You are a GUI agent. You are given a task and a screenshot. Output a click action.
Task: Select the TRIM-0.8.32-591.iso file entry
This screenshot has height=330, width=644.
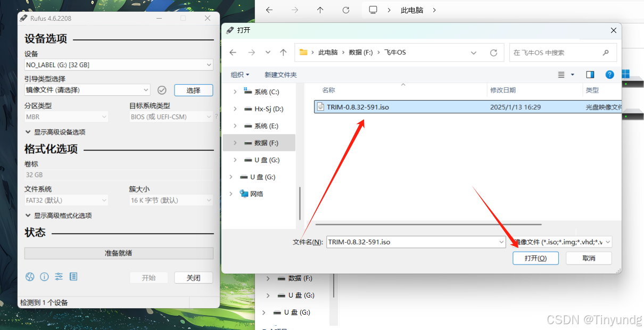[x=358, y=107]
